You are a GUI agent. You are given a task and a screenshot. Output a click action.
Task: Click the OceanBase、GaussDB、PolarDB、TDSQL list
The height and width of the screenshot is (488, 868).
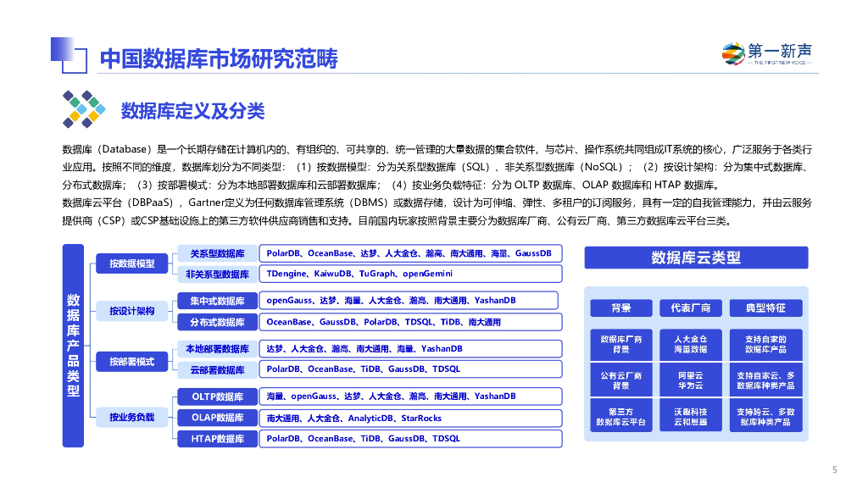coord(411,322)
